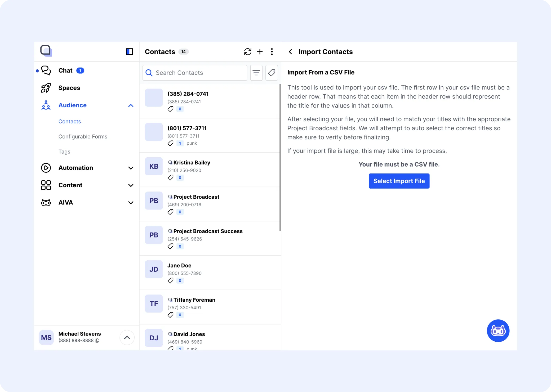Click tag icon on Jane Doe contact
The width and height of the screenshot is (551, 392).
(x=171, y=281)
